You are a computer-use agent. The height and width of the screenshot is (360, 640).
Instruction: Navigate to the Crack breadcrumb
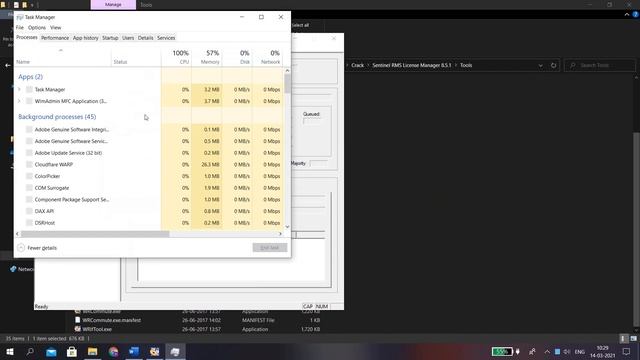(x=358, y=65)
